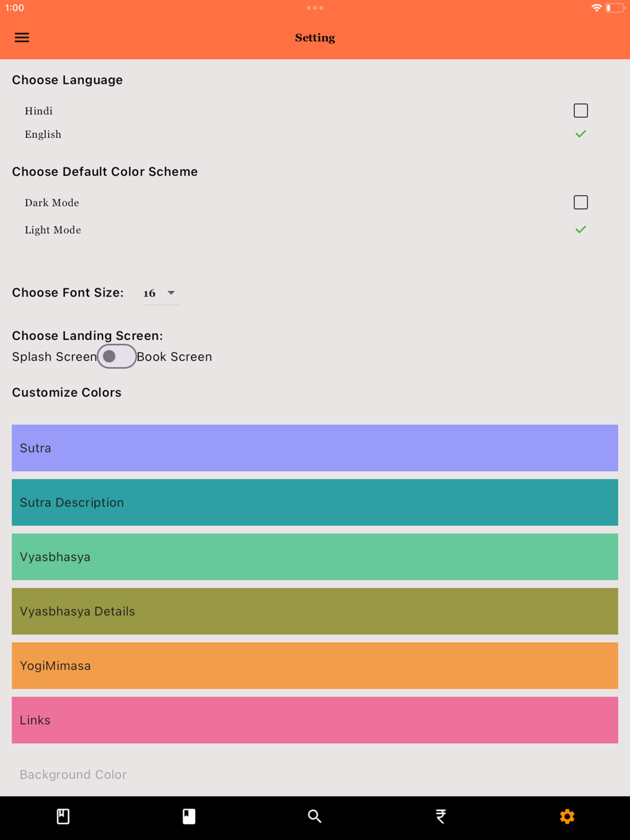Screen dimensions: 630x840
Task: Open the font size dropdown showing 16
Action: pyautogui.click(x=161, y=293)
